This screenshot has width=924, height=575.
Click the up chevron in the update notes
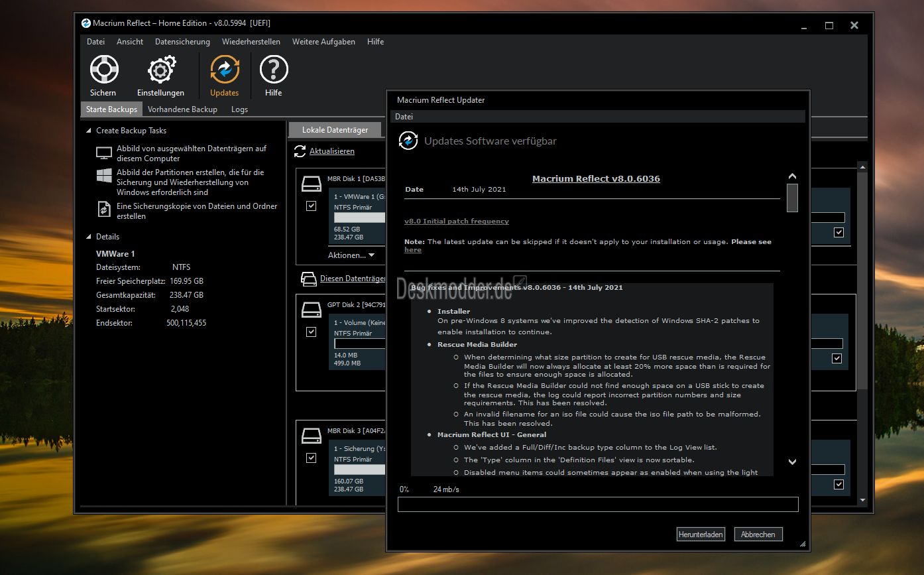click(792, 176)
